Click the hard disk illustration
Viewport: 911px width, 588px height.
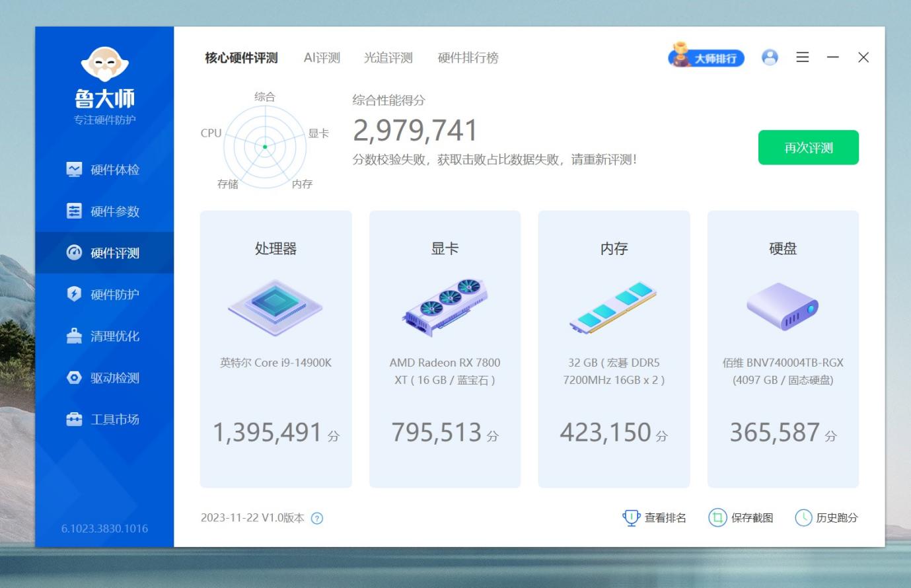(x=783, y=307)
